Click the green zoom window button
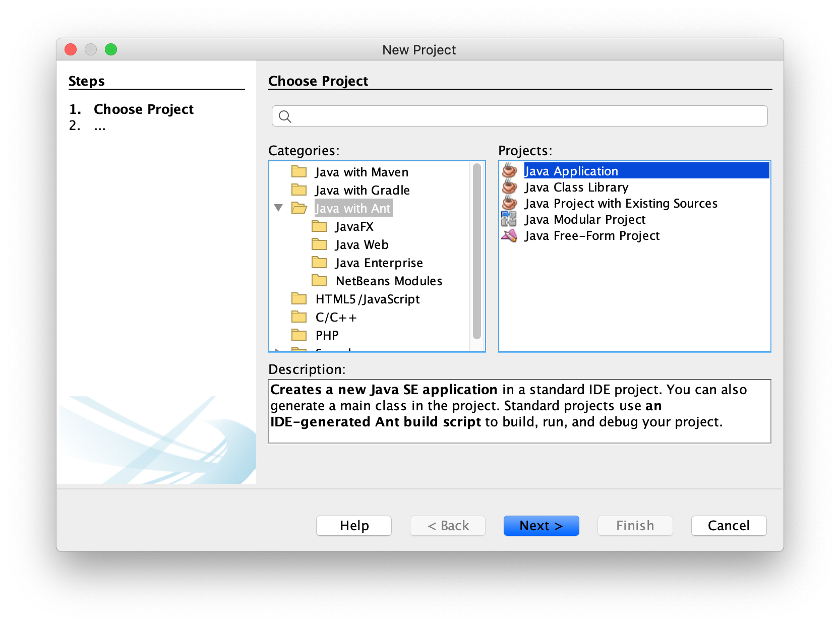 pos(111,49)
